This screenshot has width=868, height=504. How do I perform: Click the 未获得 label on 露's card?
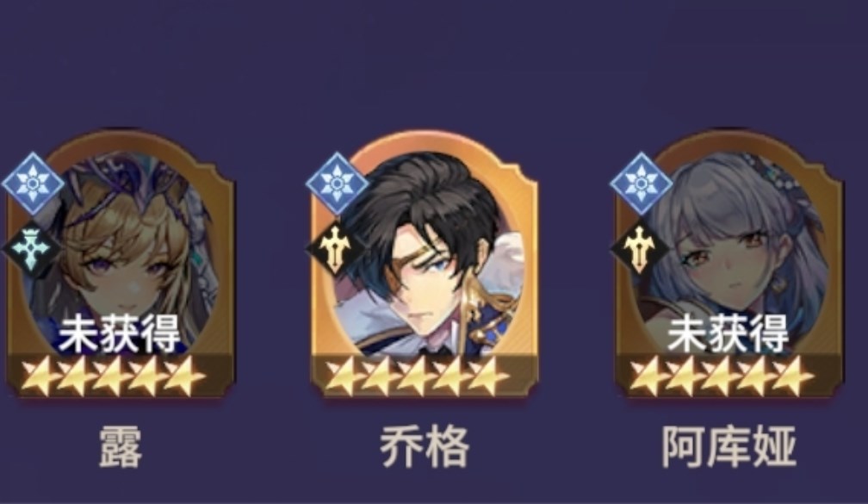pos(120,333)
